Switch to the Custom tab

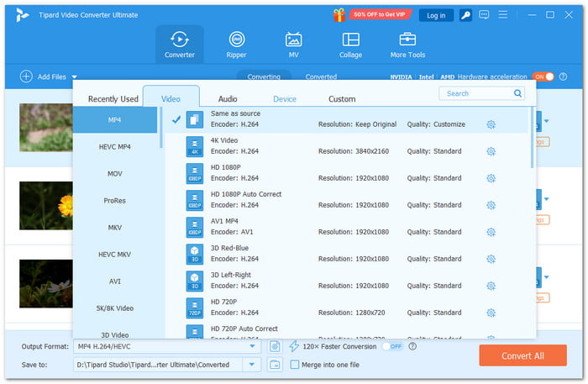(x=342, y=99)
